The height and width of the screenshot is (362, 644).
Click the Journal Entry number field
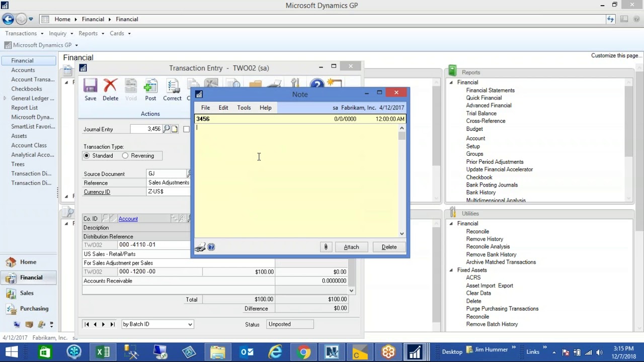pos(146,129)
